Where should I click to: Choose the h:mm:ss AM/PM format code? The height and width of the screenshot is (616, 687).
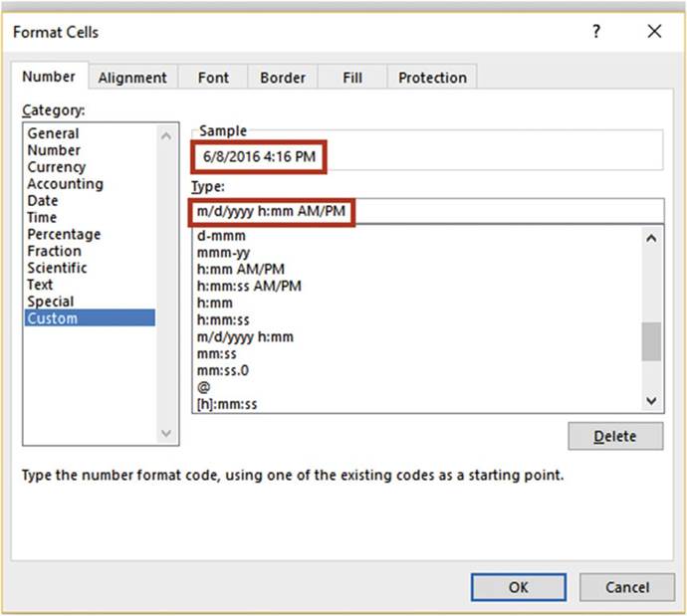[249, 287]
